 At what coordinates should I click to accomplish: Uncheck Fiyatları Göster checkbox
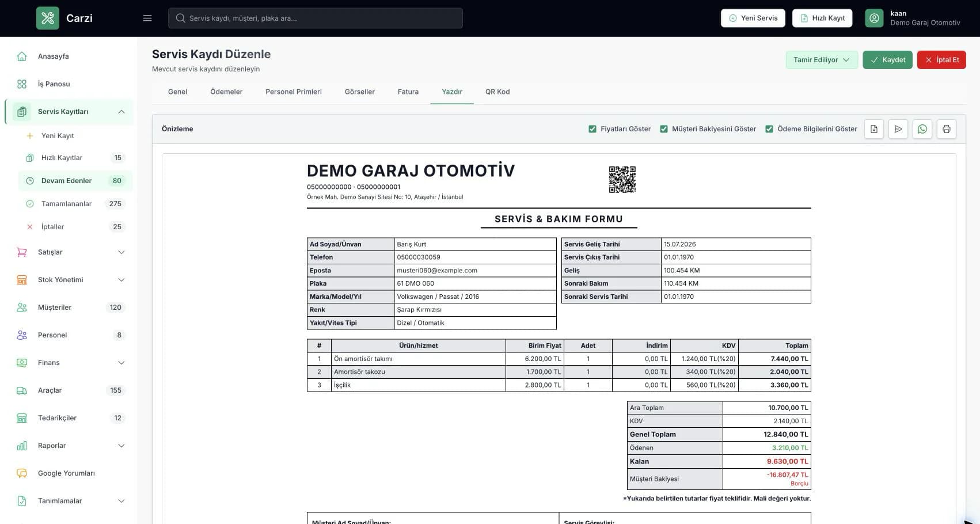pos(592,129)
